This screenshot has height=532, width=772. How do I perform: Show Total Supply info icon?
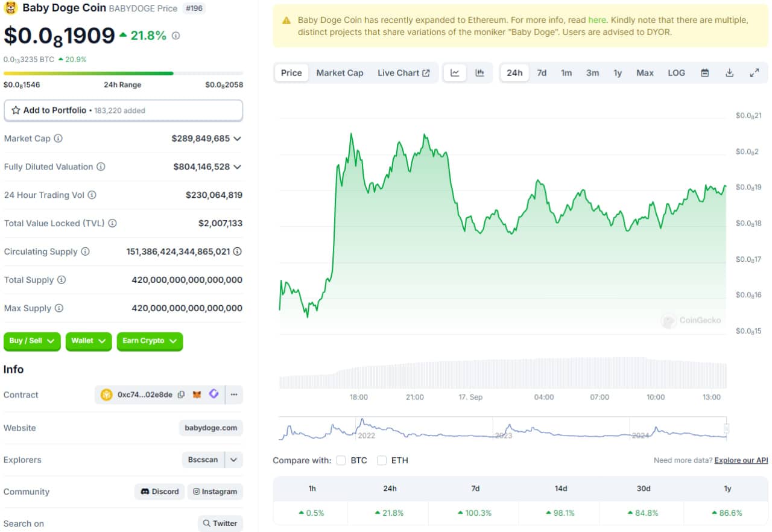62,280
